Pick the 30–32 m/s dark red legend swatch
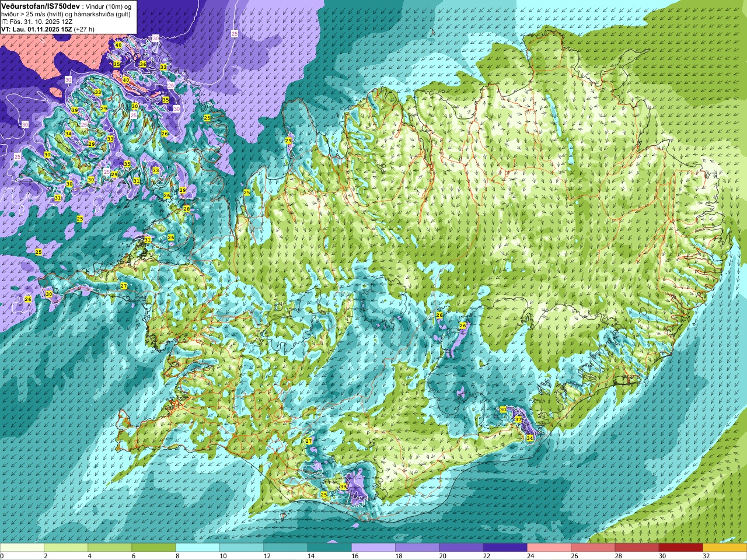The height and width of the screenshot is (560, 747). 681,547
